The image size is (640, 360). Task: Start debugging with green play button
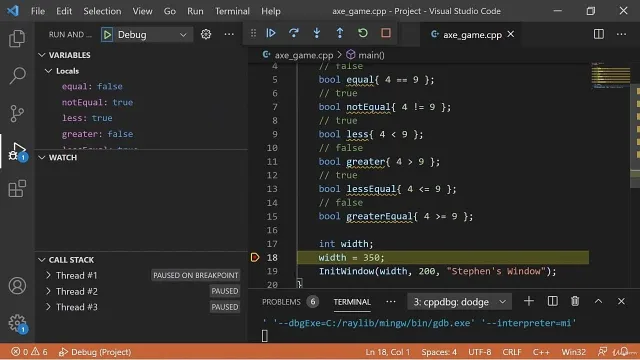click(107, 35)
